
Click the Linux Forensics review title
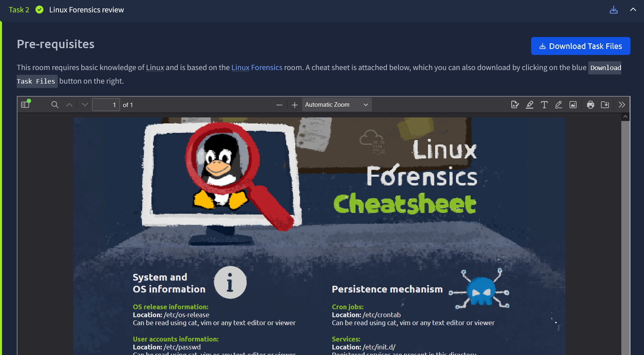[x=86, y=10]
